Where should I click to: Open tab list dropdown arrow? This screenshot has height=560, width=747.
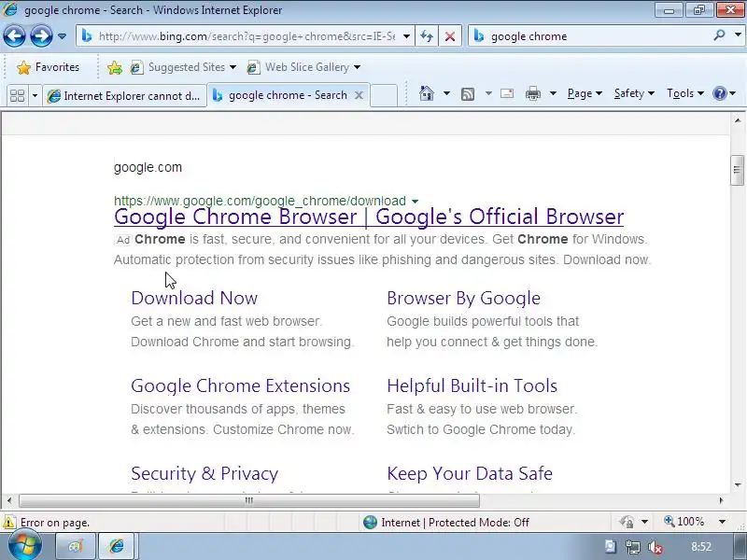[35, 96]
